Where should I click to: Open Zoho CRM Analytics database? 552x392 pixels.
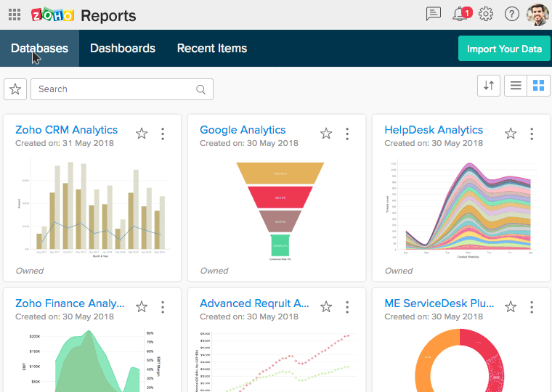(67, 130)
